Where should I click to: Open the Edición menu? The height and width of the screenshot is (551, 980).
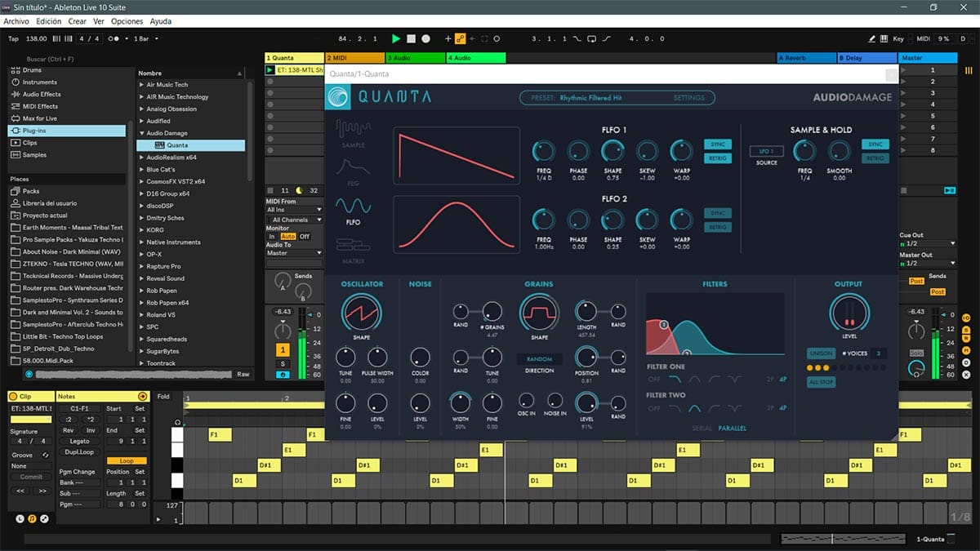pyautogui.click(x=49, y=21)
